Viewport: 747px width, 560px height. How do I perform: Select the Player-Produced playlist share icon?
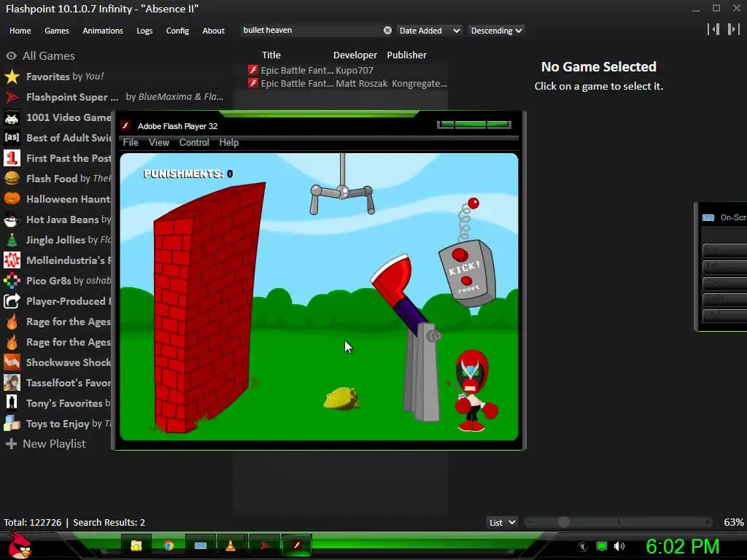[12, 301]
